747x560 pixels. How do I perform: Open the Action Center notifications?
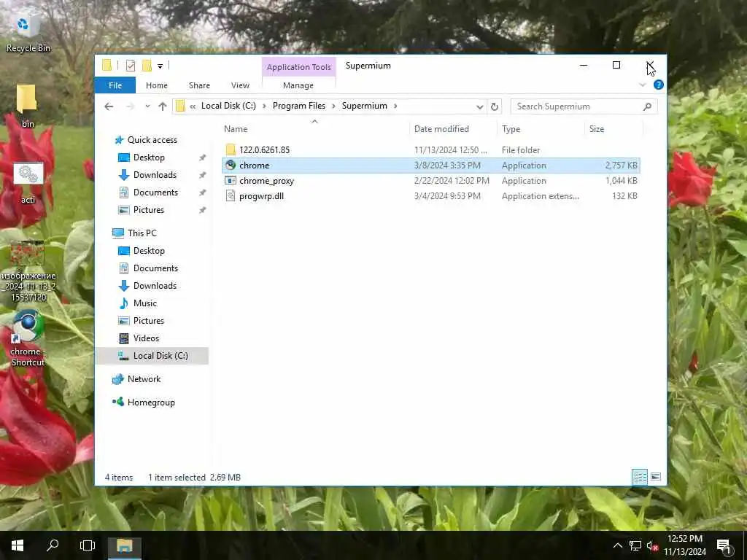pyautogui.click(x=724, y=545)
